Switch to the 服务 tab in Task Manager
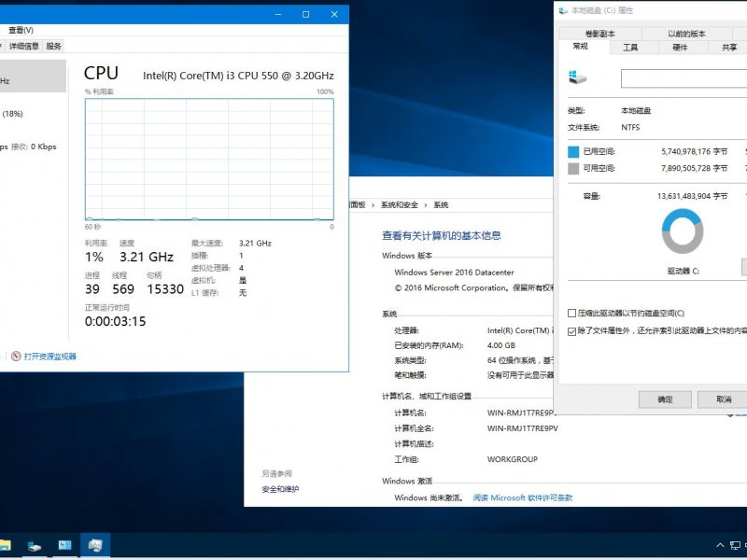The width and height of the screenshot is (747, 560). pos(54,46)
